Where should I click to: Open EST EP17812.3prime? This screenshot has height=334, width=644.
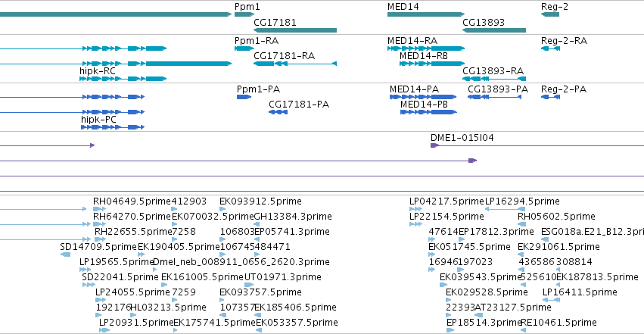(496, 232)
